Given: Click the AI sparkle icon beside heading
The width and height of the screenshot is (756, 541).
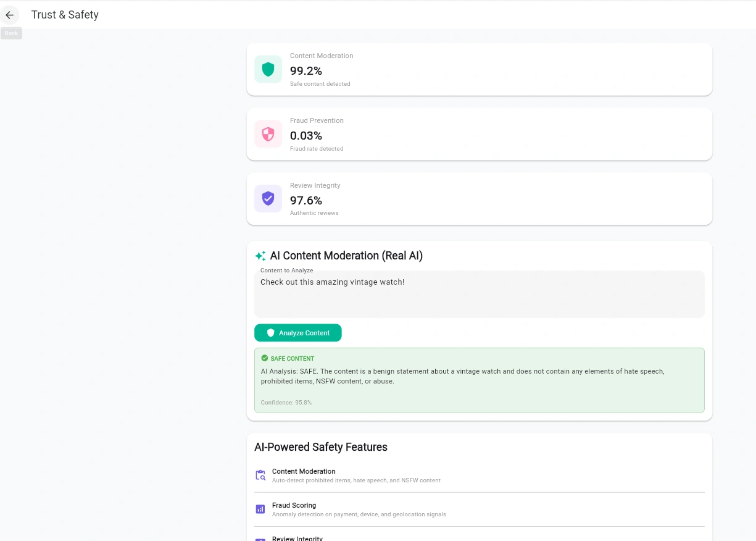Looking at the screenshot, I should pyautogui.click(x=260, y=256).
